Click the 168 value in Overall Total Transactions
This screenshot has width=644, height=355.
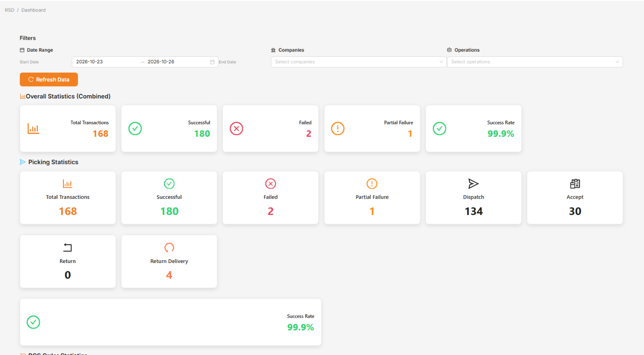(x=100, y=134)
